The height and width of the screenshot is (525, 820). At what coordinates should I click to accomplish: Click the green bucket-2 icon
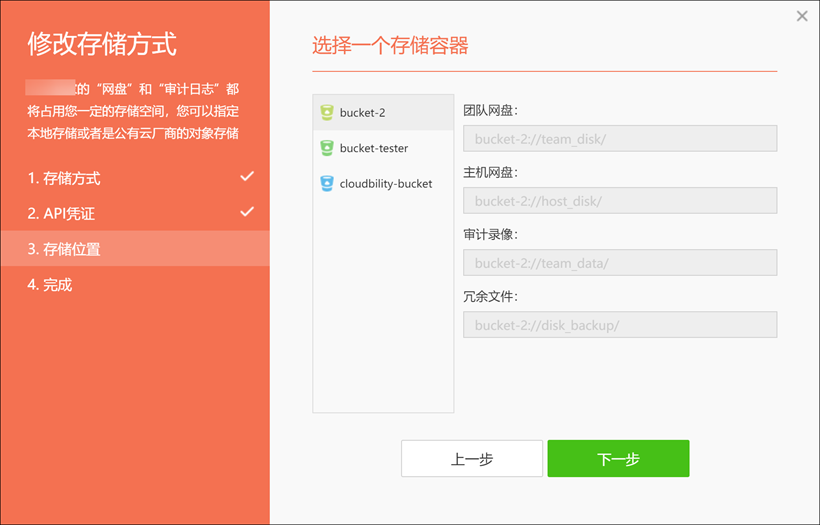pyautogui.click(x=326, y=113)
